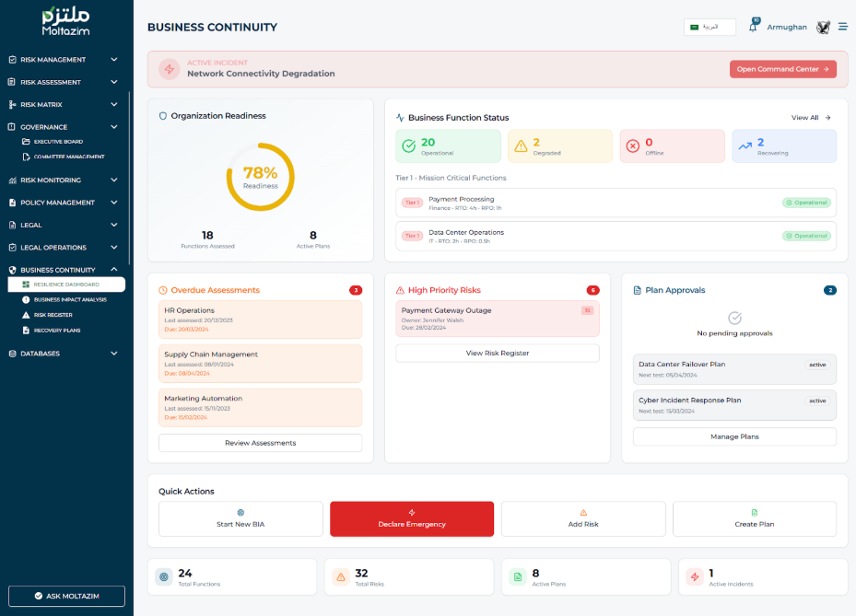
Task: Open Business Impact Analysis in sidebar
Action: [x=70, y=299]
